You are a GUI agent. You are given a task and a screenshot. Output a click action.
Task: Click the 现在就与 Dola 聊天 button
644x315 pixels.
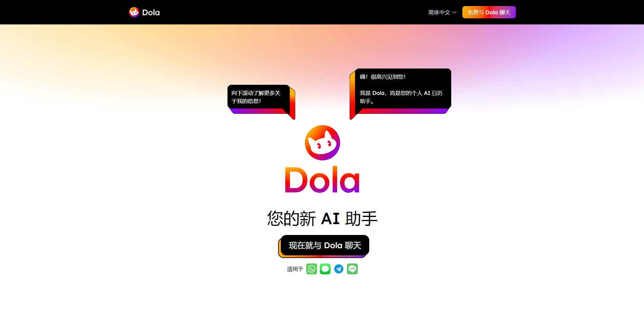click(325, 245)
